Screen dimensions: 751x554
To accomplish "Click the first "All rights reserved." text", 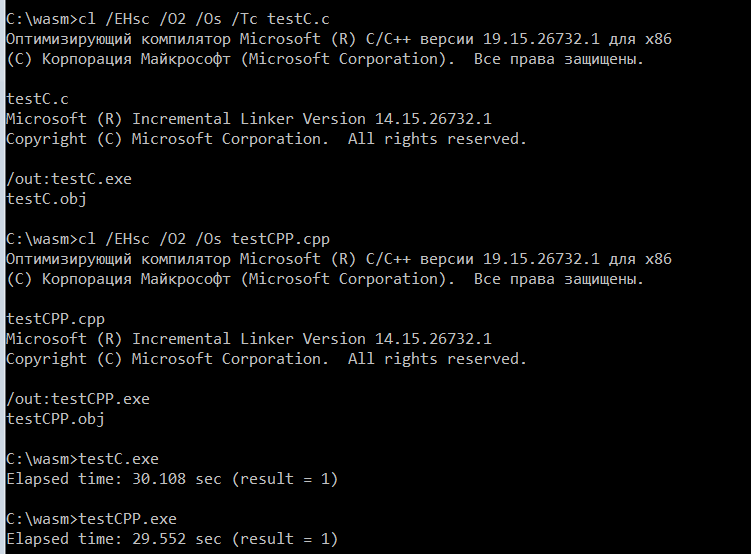I will pyautogui.click(x=437, y=139).
